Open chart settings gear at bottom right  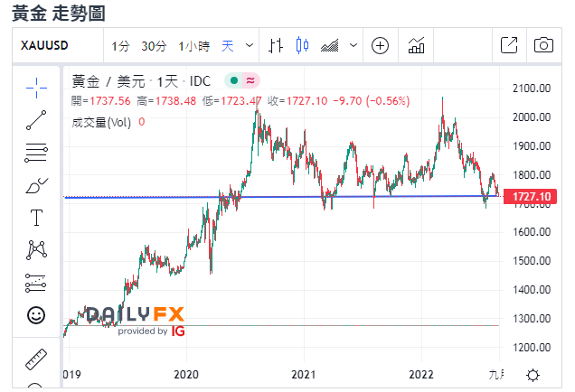coord(533,375)
